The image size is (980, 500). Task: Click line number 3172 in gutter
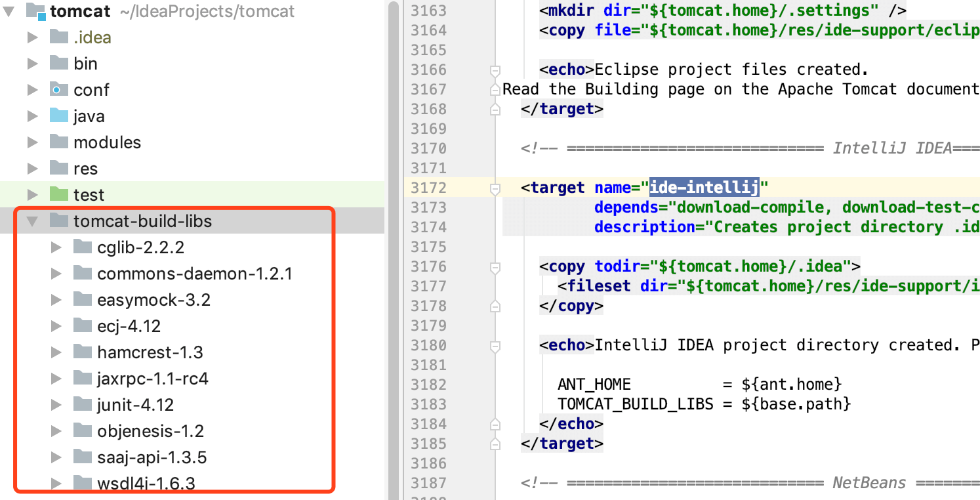(x=428, y=188)
